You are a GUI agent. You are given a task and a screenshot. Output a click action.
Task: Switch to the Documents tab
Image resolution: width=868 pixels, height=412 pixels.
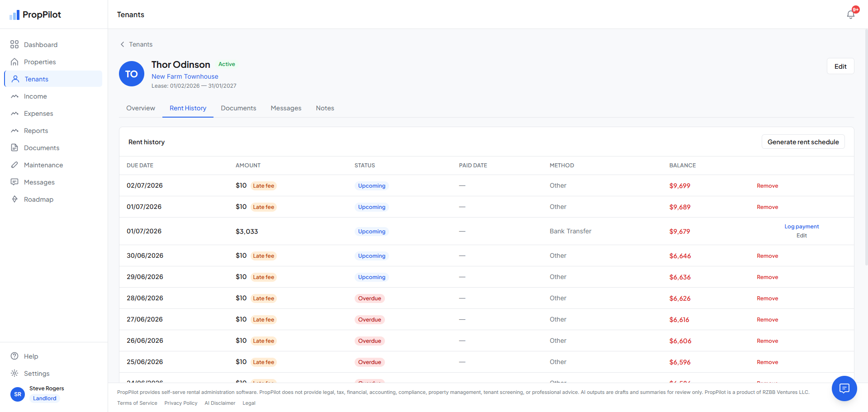click(238, 108)
